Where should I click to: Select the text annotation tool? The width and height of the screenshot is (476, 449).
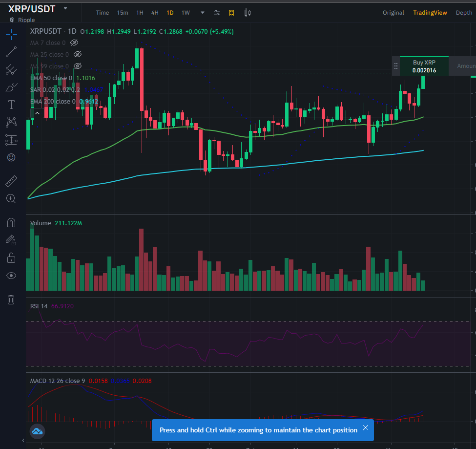click(x=11, y=105)
